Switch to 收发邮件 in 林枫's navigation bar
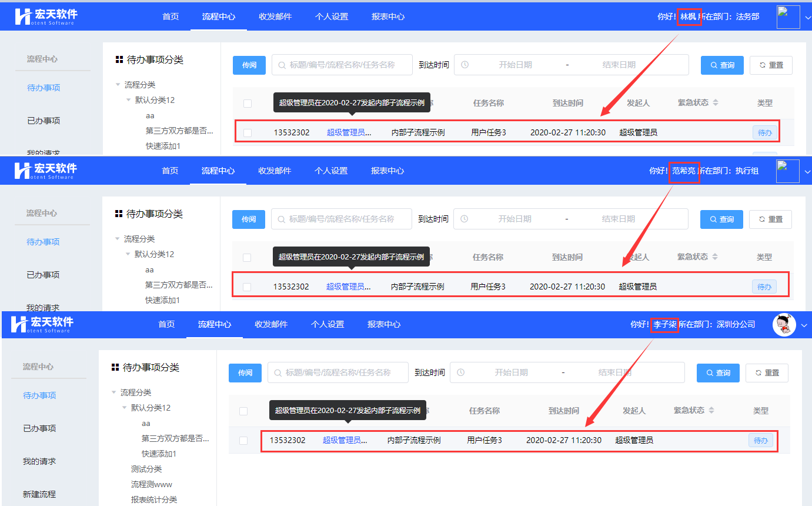The width and height of the screenshot is (812, 506). (x=275, y=16)
